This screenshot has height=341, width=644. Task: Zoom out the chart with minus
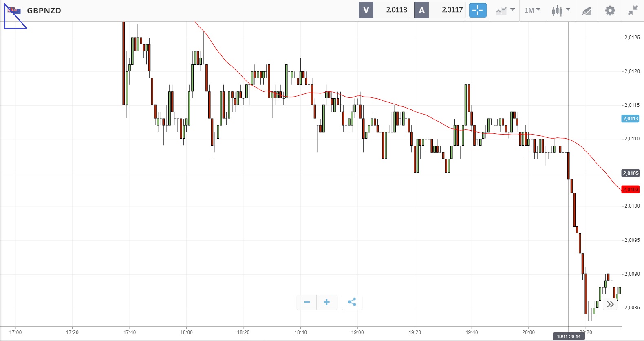click(x=307, y=302)
